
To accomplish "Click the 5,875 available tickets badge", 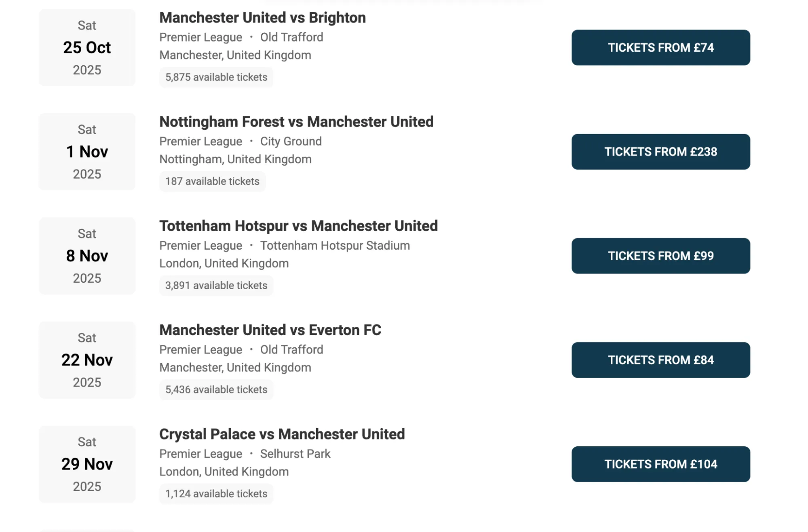I will pos(216,77).
